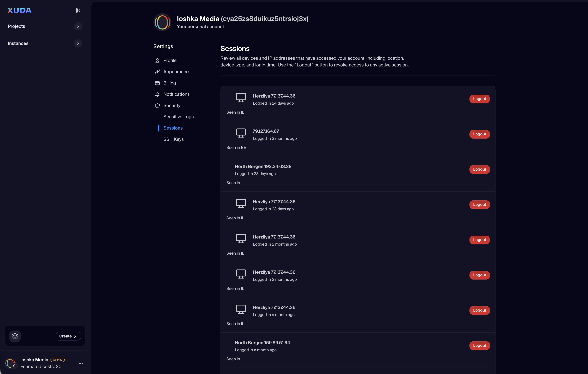Click the layers stack icon near Create

15,336
